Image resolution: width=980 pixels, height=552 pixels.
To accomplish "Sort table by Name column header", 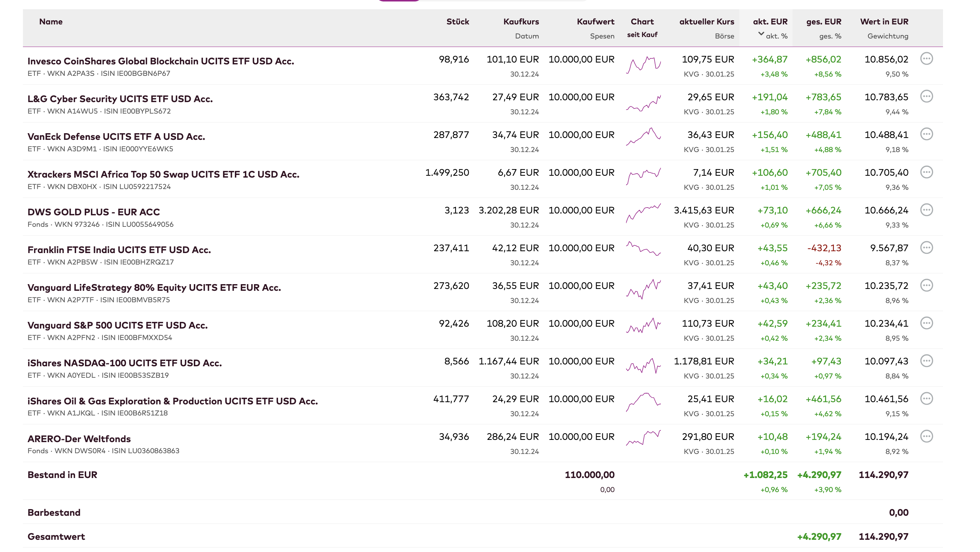I will 51,22.
